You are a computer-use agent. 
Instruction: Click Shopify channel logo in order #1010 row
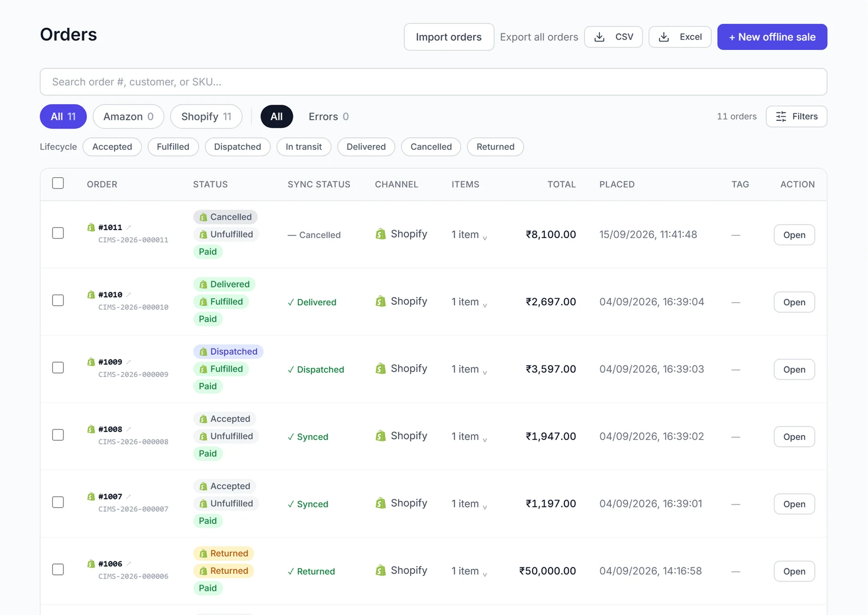381,301
